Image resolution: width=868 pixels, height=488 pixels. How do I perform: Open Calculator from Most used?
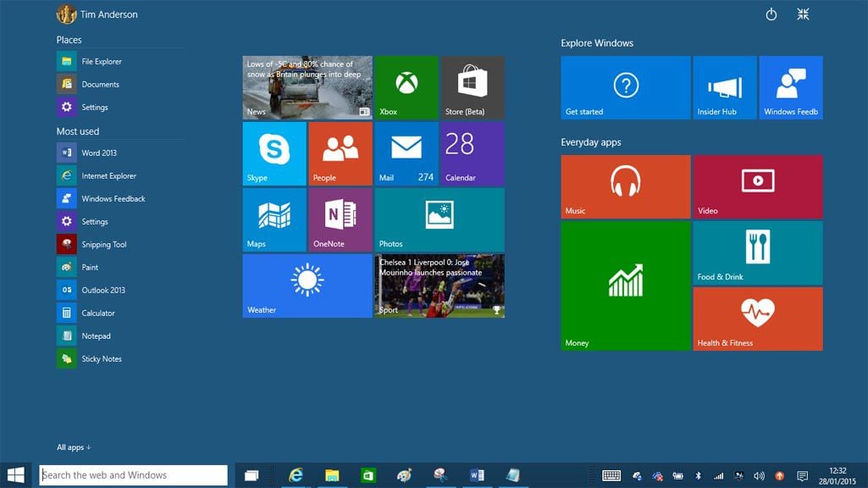(x=119, y=313)
